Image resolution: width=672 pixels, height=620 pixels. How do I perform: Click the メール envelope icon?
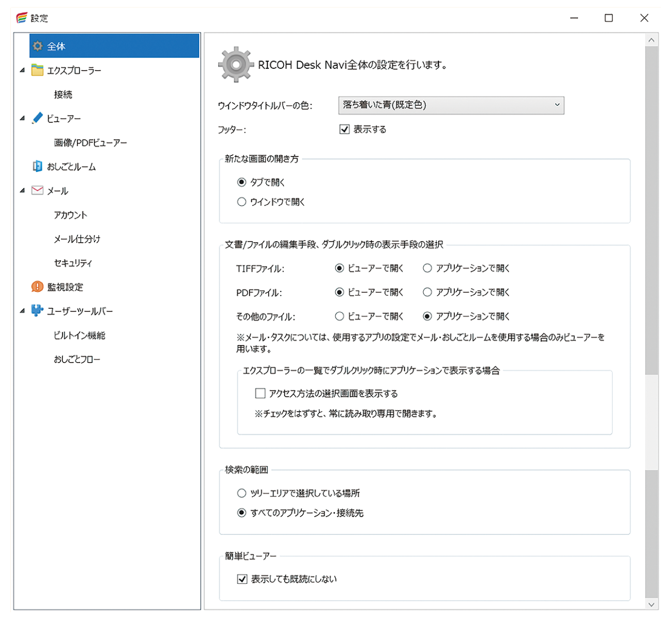pos(37,191)
